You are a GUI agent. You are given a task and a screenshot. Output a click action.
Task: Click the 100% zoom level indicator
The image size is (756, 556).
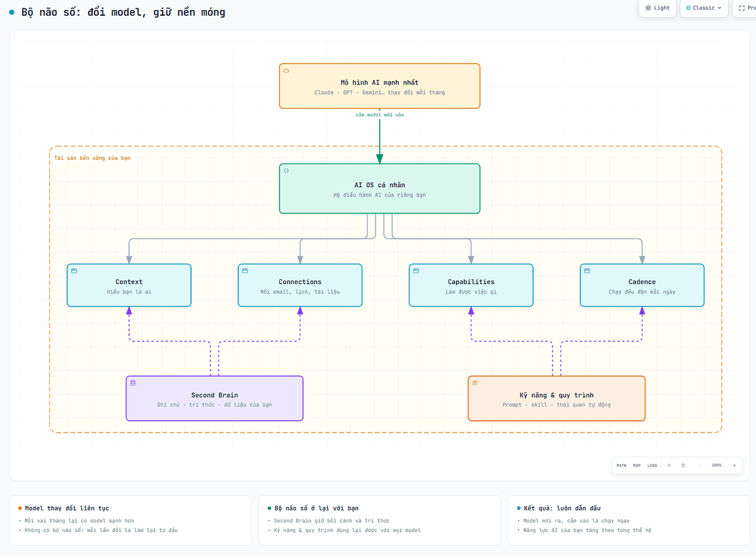pyautogui.click(x=716, y=465)
